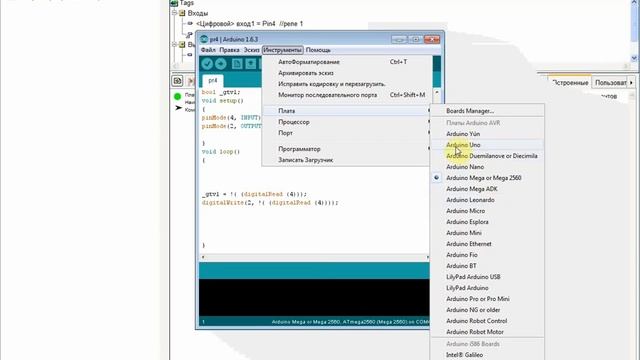The height and width of the screenshot is (360, 640).
Task: Open the Программатор submenu
Action: [x=347, y=149]
